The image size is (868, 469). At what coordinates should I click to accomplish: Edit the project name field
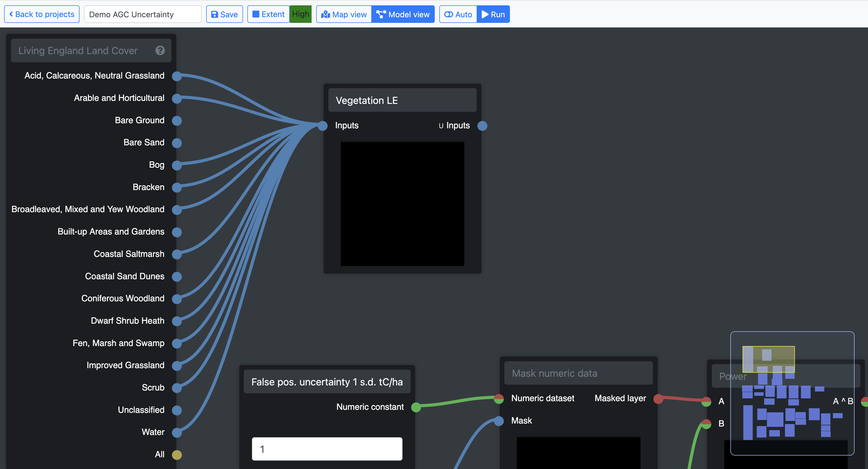142,14
